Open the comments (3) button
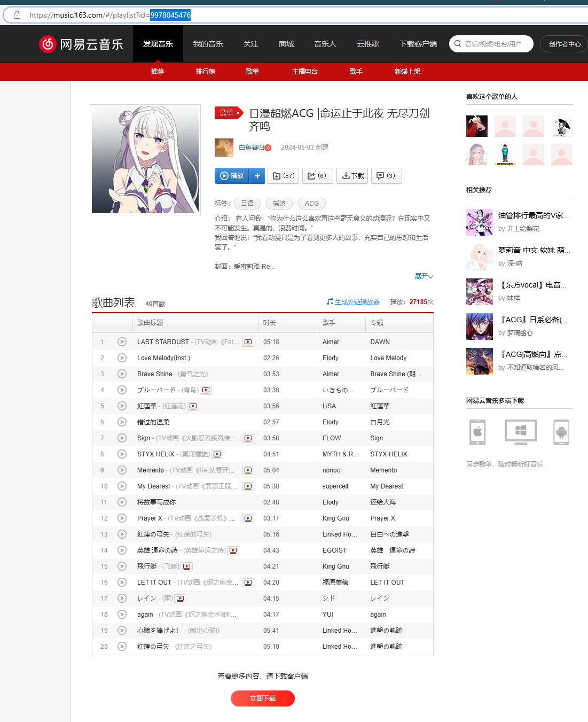 [387, 176]
